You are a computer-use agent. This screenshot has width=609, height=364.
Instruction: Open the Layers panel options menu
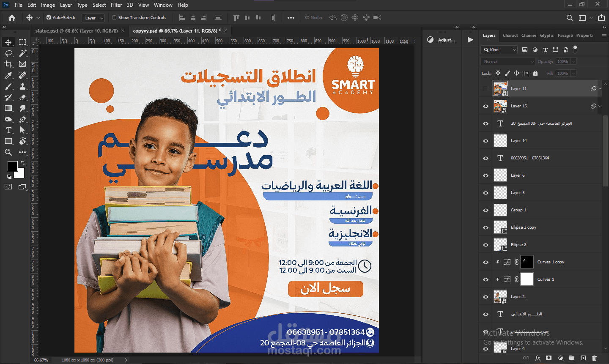(604, 36)
